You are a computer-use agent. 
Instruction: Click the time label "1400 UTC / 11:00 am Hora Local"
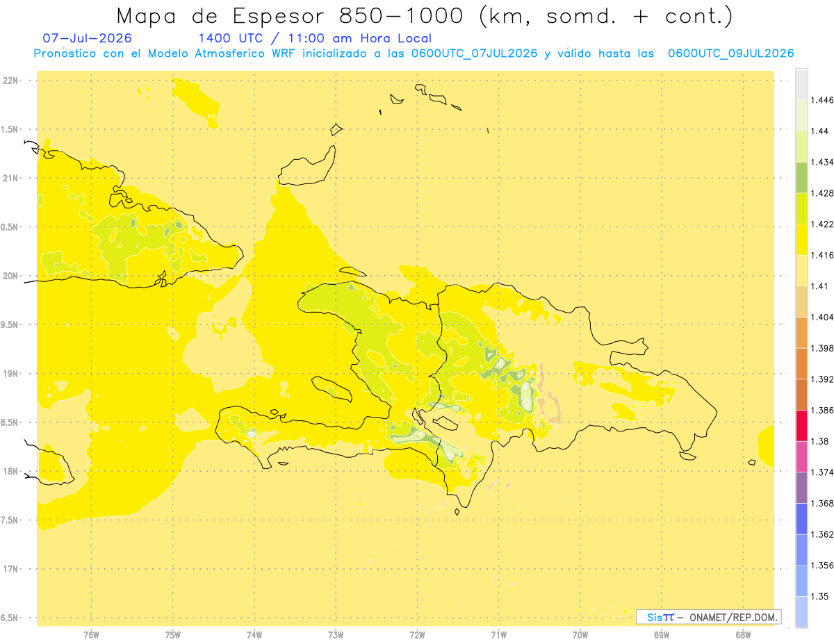(315, 39)
